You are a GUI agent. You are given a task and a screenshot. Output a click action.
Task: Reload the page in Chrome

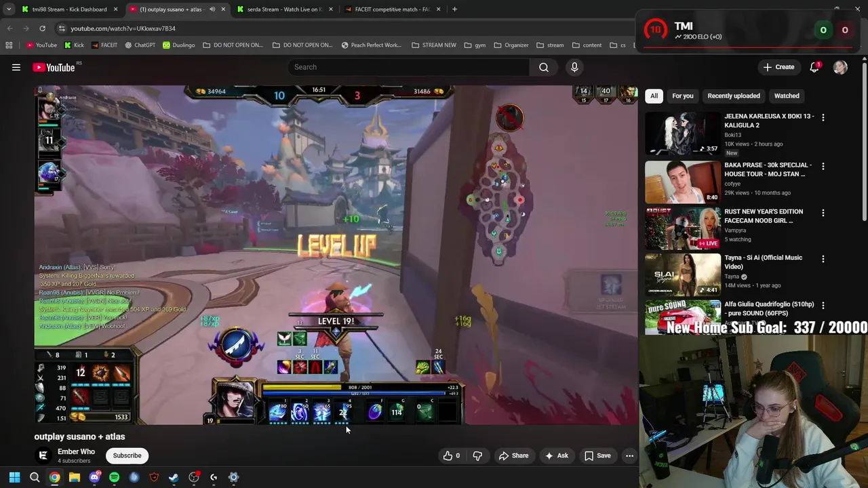point(42,28)
